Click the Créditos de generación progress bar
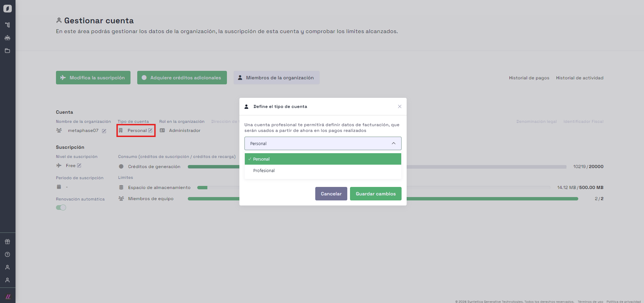The image size is (644, 303). click(377, 167)
